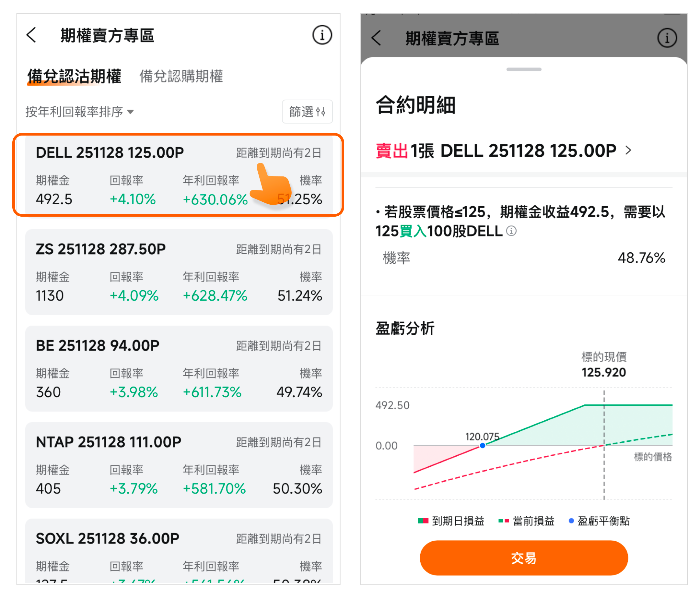Open BE 251128 94.00P option card

(179, 368)
